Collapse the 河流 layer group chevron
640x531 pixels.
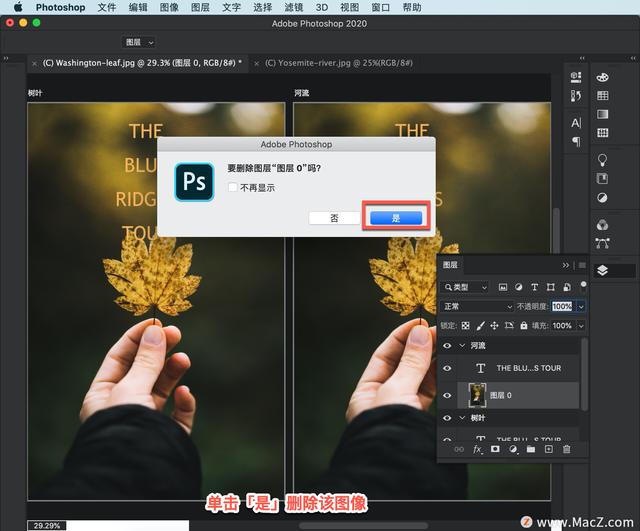point(462,346)
